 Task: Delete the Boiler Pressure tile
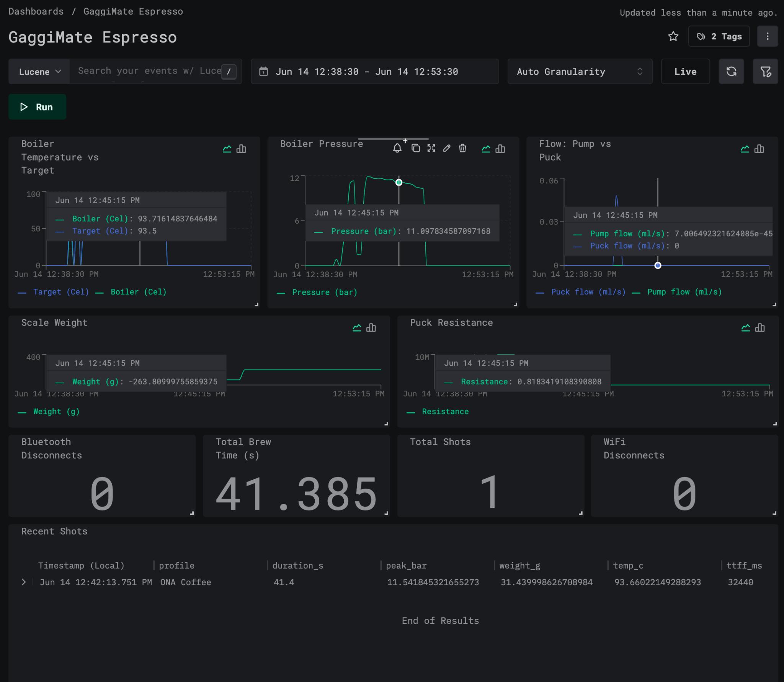[462, 148]
